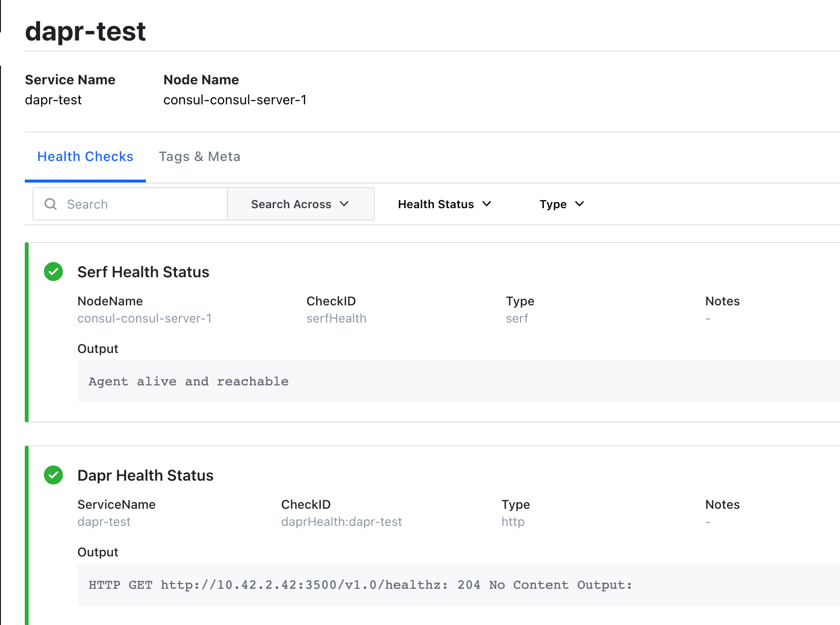Open the Type filter dropdown
The image size is (840, 625).
[x=562, y=204]
